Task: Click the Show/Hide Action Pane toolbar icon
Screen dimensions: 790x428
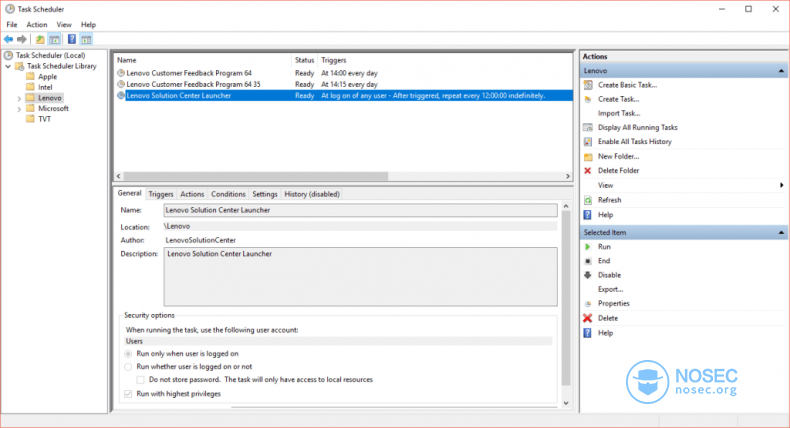Action: 86,39
